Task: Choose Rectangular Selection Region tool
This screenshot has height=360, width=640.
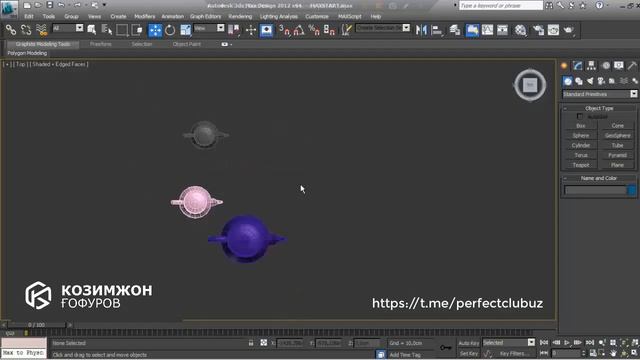Action: click(x=122, y=30)
